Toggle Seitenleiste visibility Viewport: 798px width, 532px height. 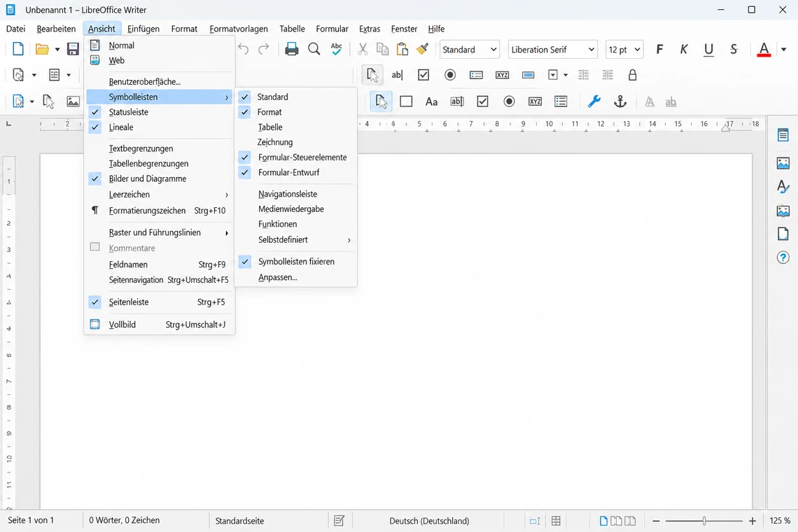tap(160, 302)
